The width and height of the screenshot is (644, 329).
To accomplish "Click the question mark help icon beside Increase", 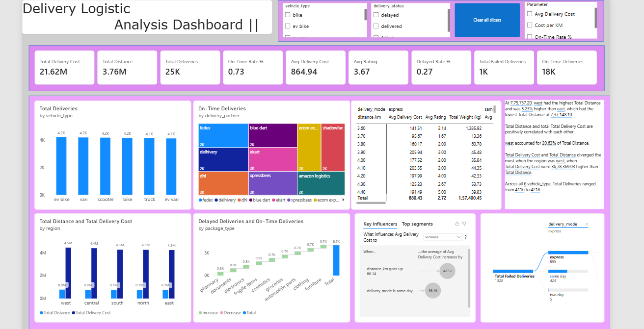I will pyautogui.click(x=465, y=237).
